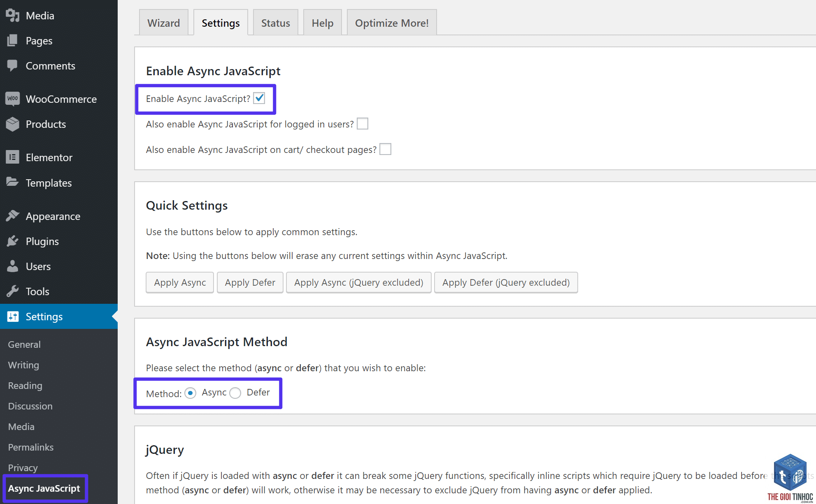Click the Products box icon
Viewport: 816px width, 504px height.
click(x=13, y=124)
